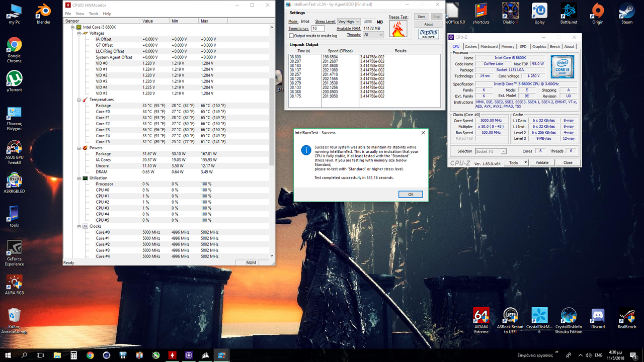The height and width of the screenshot is (362, 644).
Task: Click the Sensor column header in HWMonitor
Action: (x=102, y=21)
